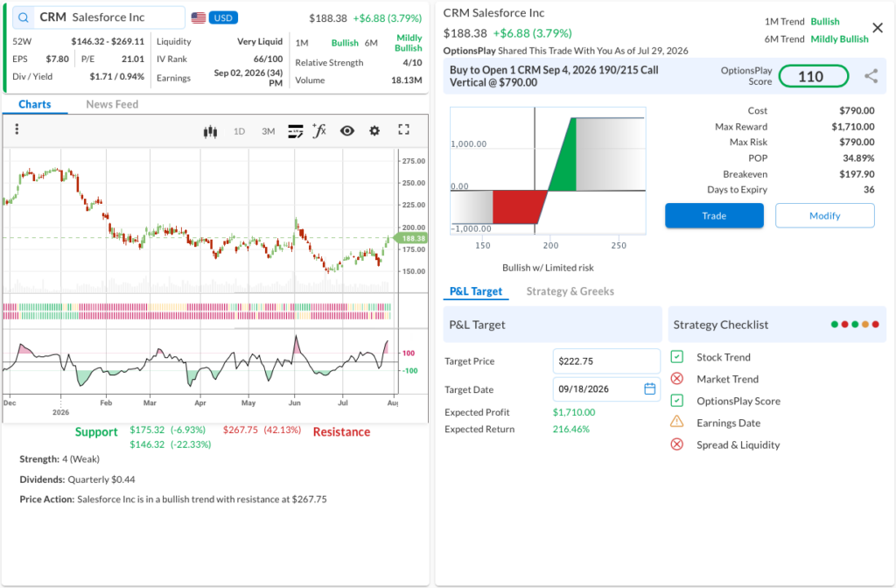Viewport: 896px width, 588px height.
Task: Toggle chart visibility eye icon
Action: [346, 131]
